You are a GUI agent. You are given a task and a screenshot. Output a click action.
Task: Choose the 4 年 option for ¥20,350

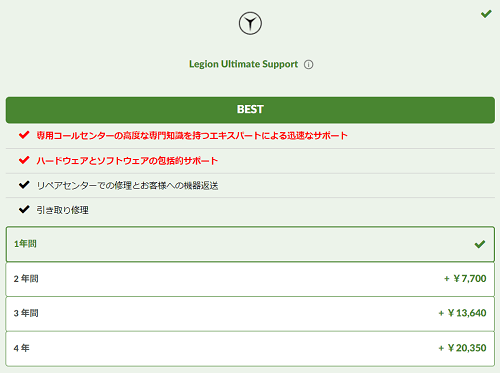click(250, 348)
